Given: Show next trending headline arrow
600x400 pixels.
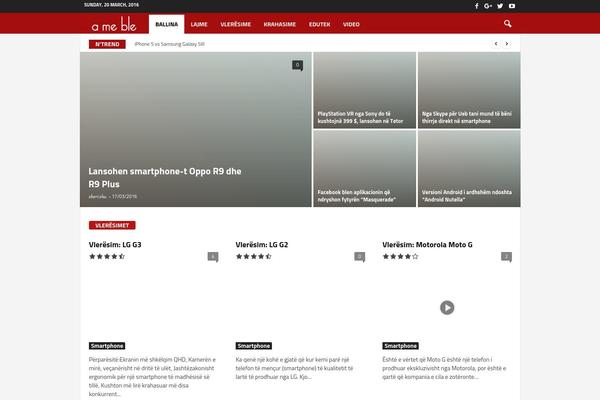Looking at the screenshot, I should (507, 44).
